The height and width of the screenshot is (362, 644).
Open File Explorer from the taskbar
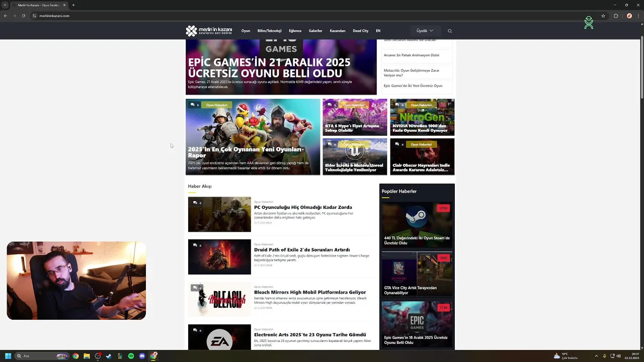[x=87, y=356]
